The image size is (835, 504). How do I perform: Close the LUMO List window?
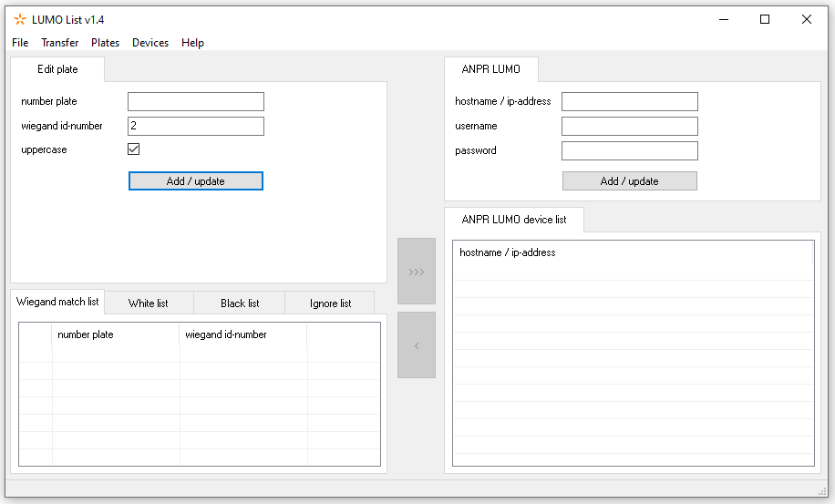tap(807, 20)
